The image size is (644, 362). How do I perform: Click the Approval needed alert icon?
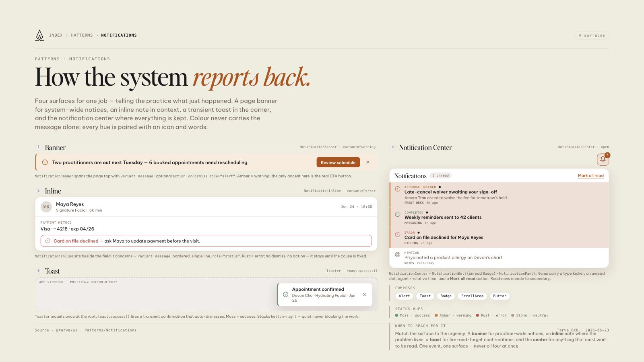[x=397, y=189]
